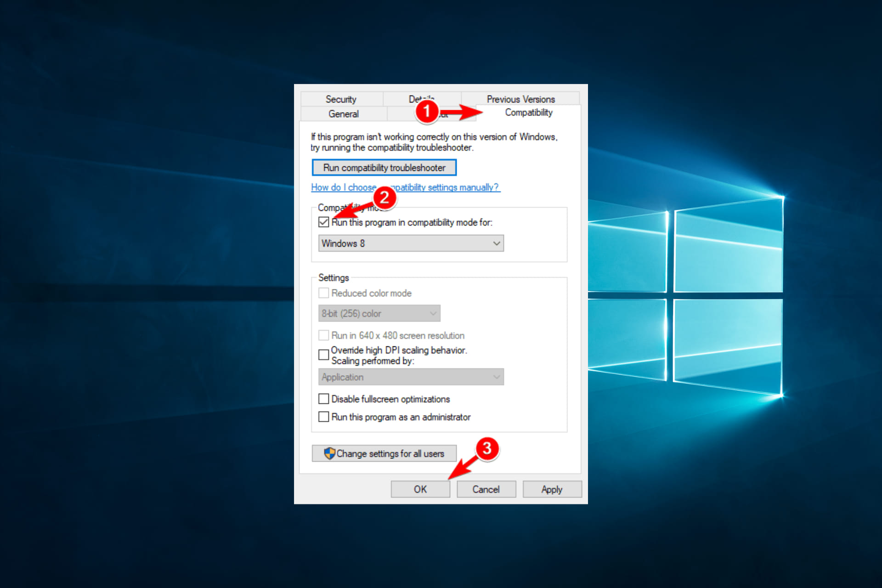Select the Compatibility tab
This screenshot has height=588, width=882.
529,113
